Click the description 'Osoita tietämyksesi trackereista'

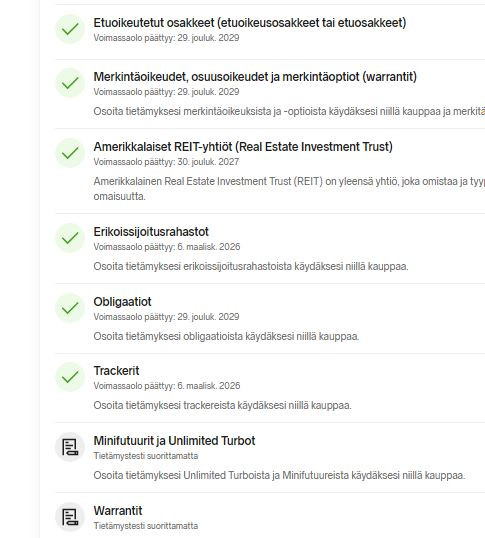(x=223, y=406)
